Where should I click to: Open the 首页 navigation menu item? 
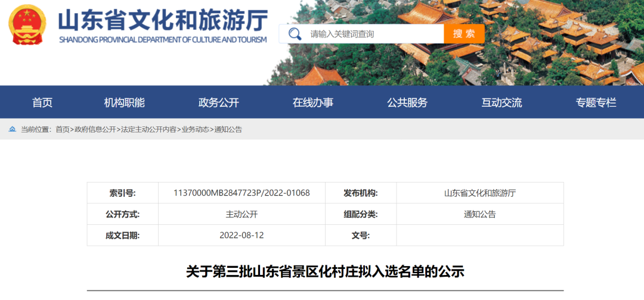coord(42,103)
